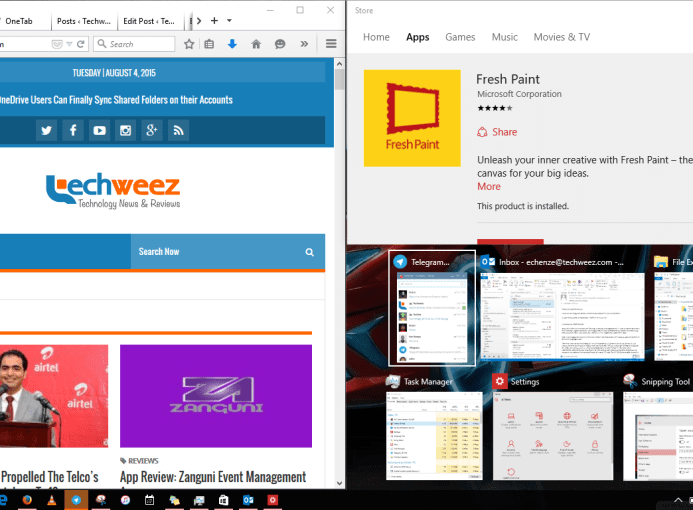Image resolution: width=693 pixels, height=510 pixels.
Task: Open the Airtel article thumbnail
Action: (x=54, y=396)
